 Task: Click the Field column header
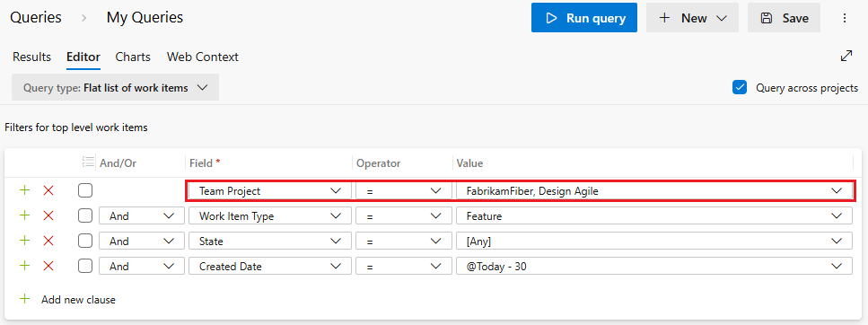tap(205, 163)
